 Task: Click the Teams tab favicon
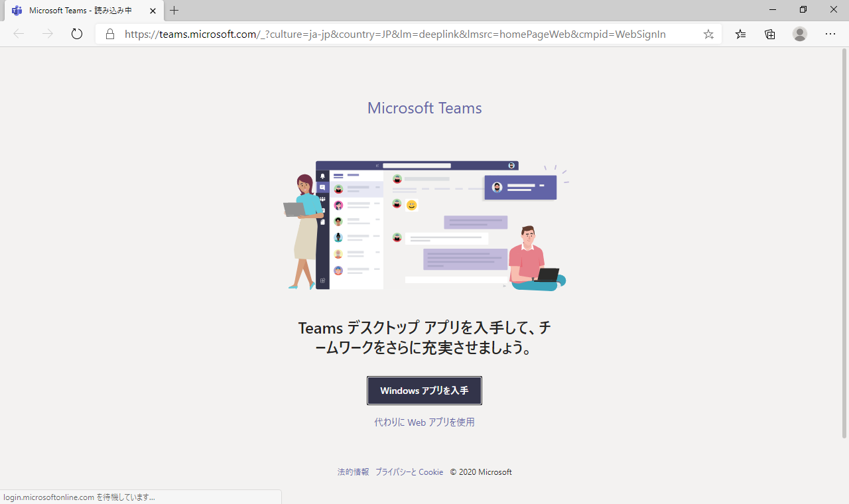tap(17, 11)
